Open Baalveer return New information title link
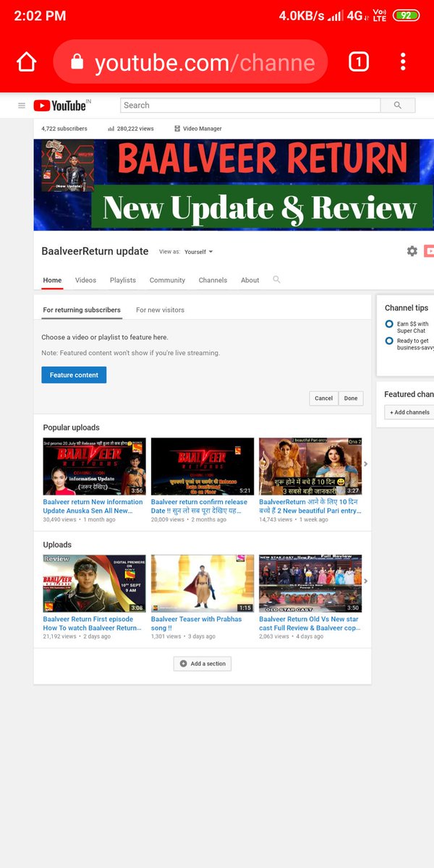The height and width of the screenshot is (868, 434). pos(93,506)
